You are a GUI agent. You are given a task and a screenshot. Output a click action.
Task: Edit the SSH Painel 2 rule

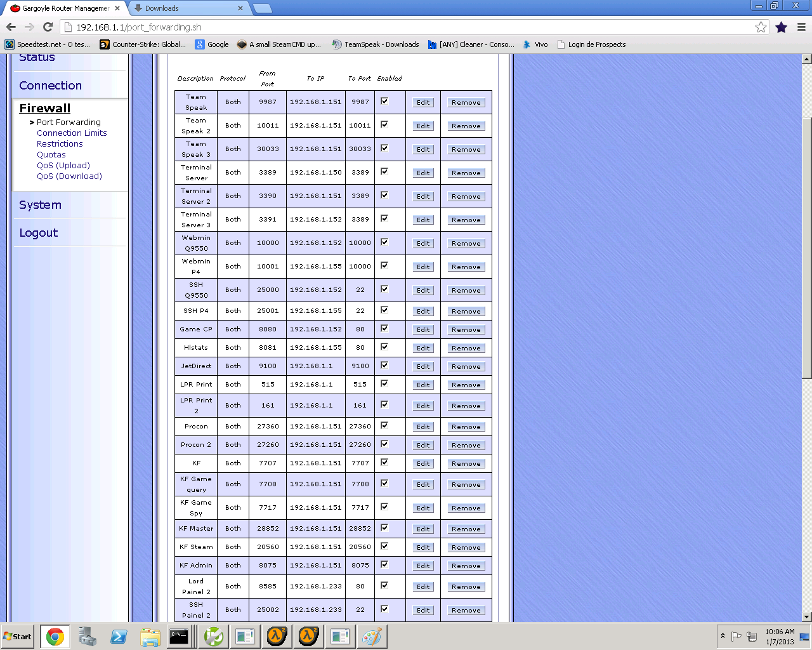pos(423,610)
